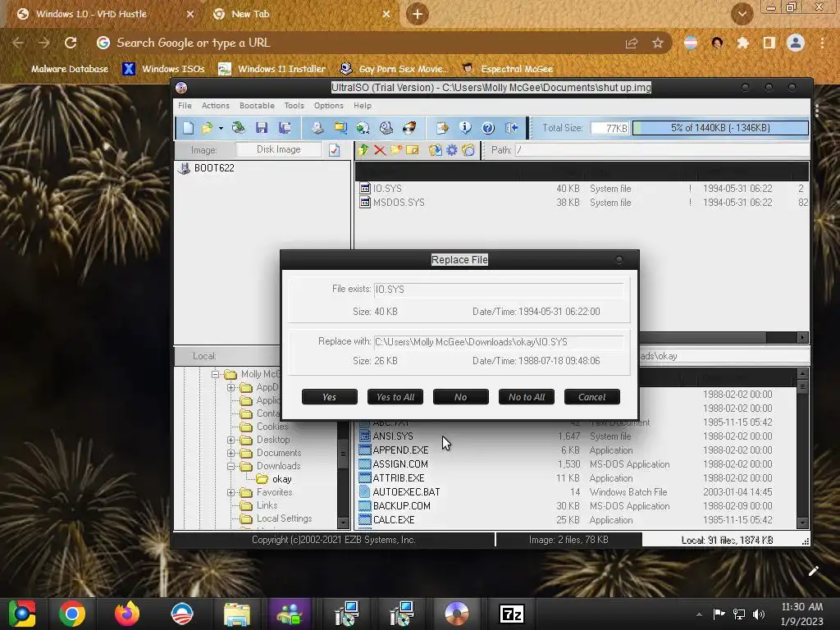The height and width of the screenshot is (630, 840).
Task: Open Firefox from the taskbar
Action: click(127, 614)
